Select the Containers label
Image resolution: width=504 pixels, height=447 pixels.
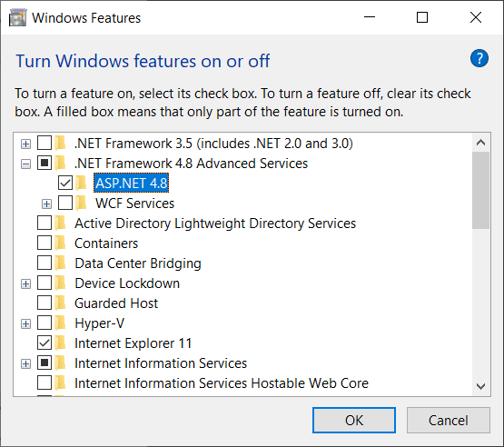click(x=106, y=243)
